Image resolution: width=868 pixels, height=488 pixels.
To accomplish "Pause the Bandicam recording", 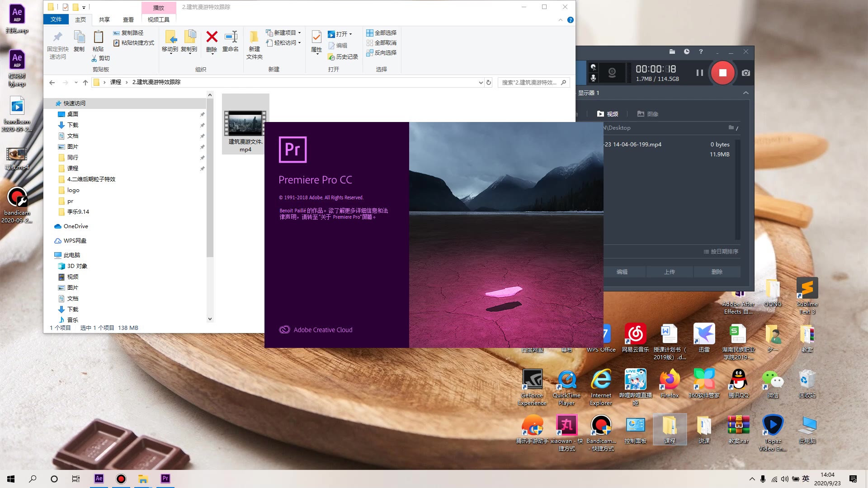I will coord(699,73).
